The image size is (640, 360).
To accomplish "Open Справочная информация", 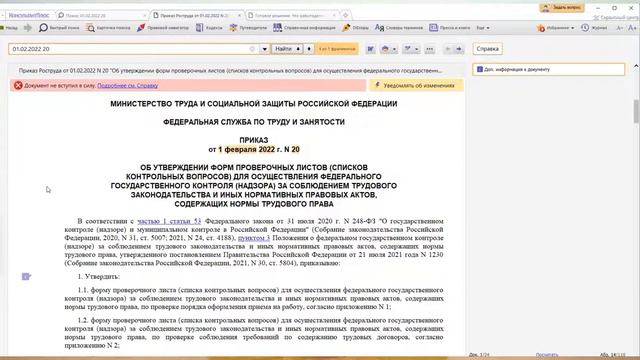I will coord(304,28).
